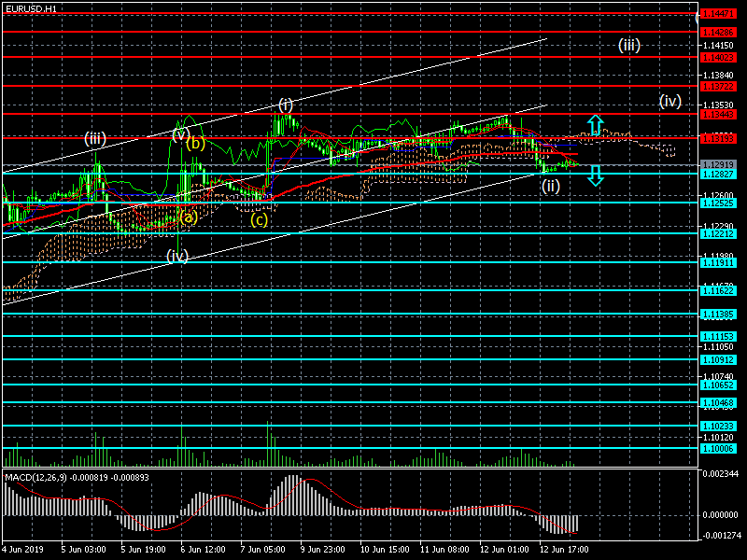This screenshot has height=560, width=747.
Task: Select the 0.002344 MACD scale value
Action: coord(720,474)
